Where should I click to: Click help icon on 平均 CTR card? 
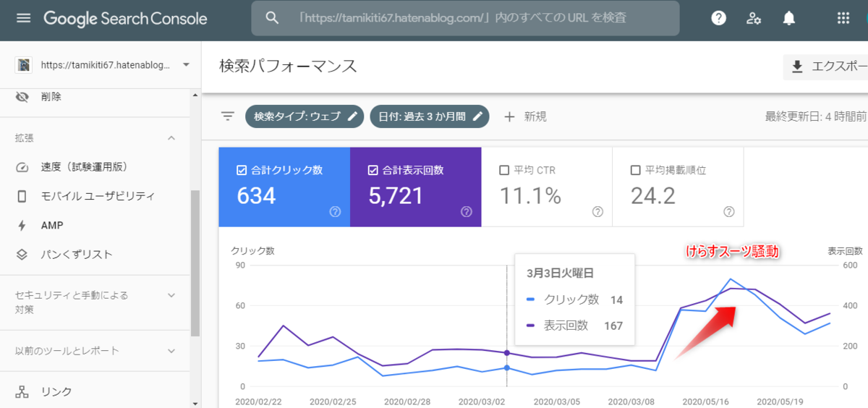pyautogui.click(x=597, y=212)
